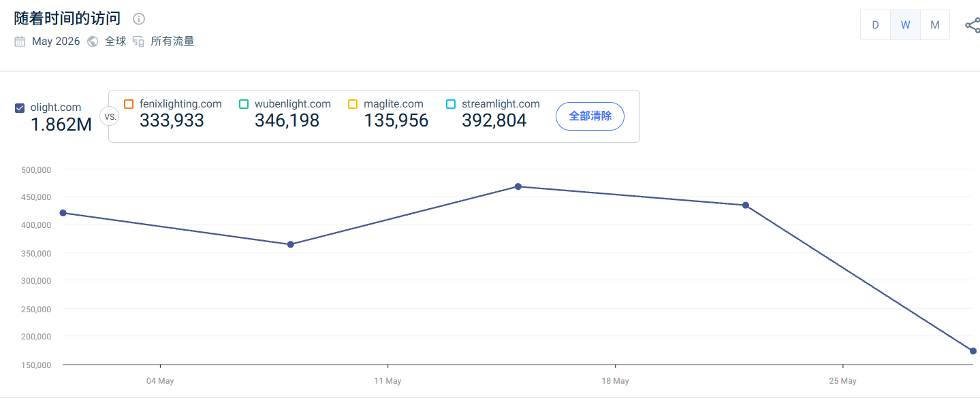
Task: Click the 04 May axis label
Action: coord(160,381)
